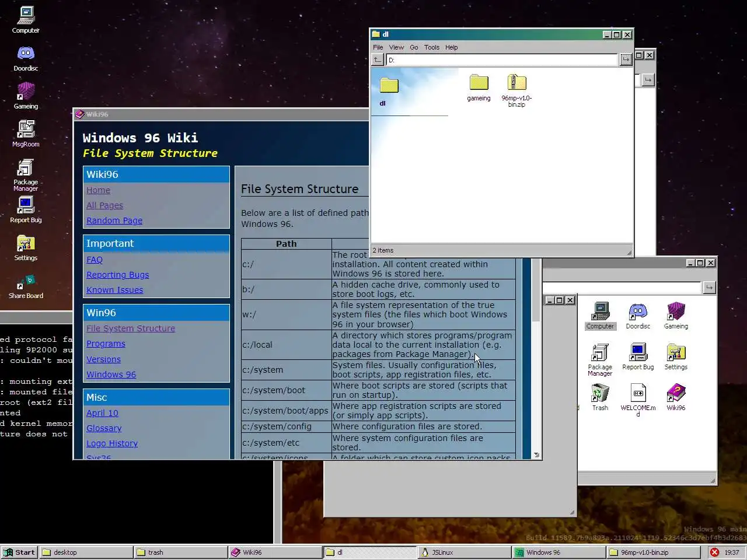Open the Package Manager desktop icon
Viewport: 747px width, 560px height.
[x=26, y=175]
